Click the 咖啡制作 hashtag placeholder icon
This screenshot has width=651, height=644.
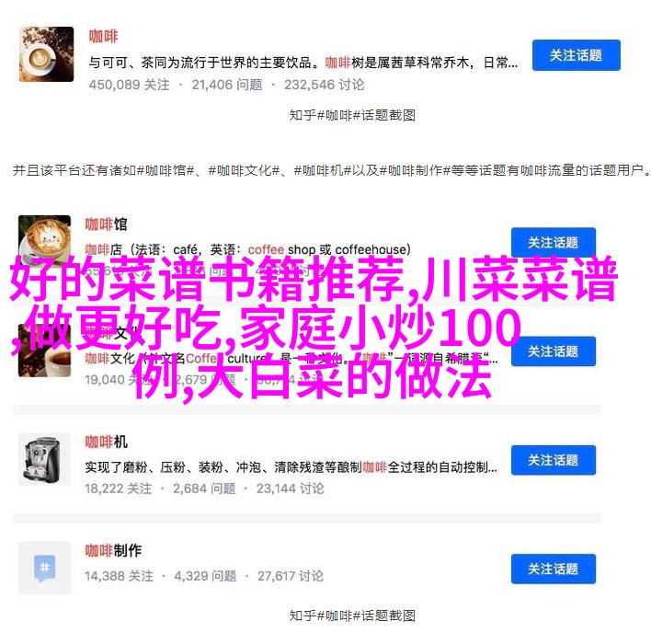[44, 568]
